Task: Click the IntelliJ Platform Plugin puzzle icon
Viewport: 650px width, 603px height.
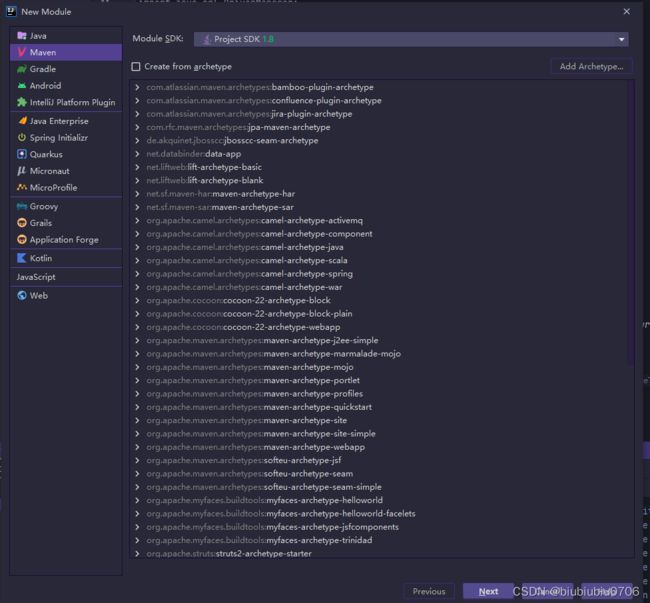Action: [22, 102]
